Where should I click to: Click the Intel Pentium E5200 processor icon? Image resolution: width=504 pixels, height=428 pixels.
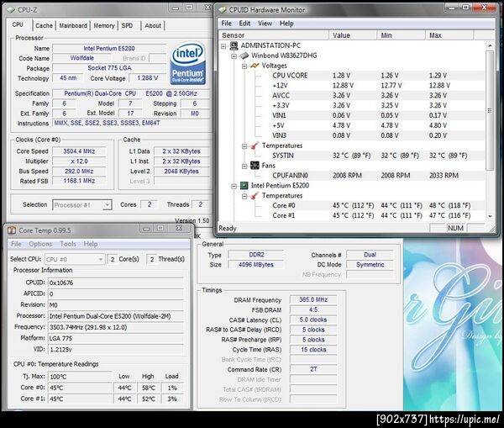244,185
